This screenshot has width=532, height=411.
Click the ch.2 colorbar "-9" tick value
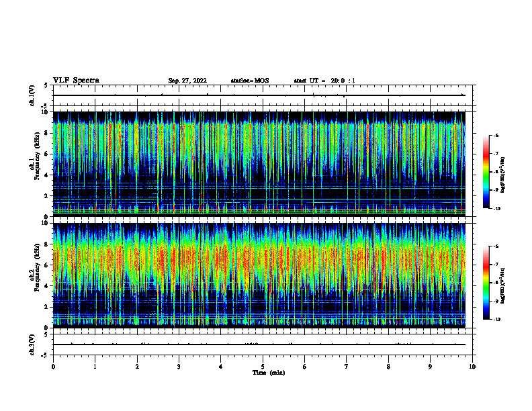[x=496, y=301]
